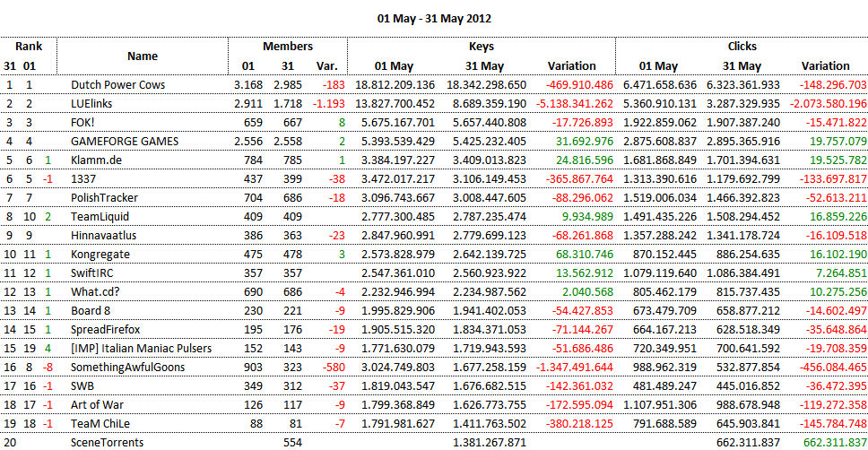The height and width of the screenshot is (450, 868).
Task: Select clicks value 6.471.658.636
Action: pos(660,84)
